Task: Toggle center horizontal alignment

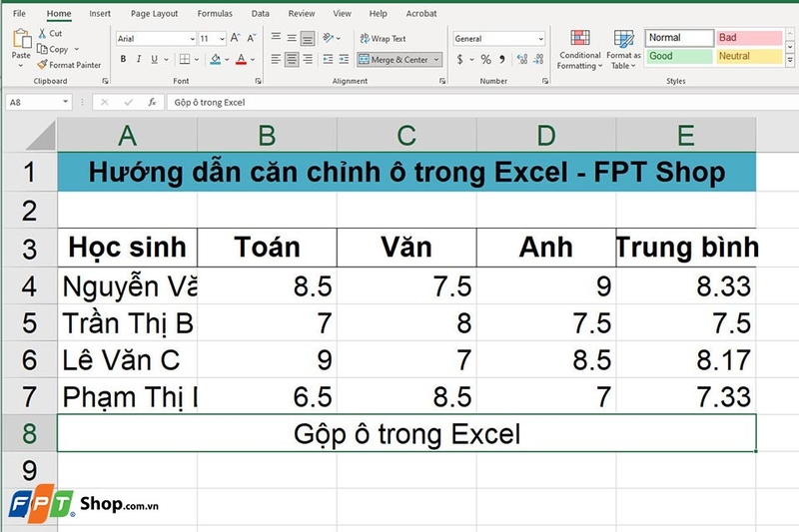Action: 292,60
